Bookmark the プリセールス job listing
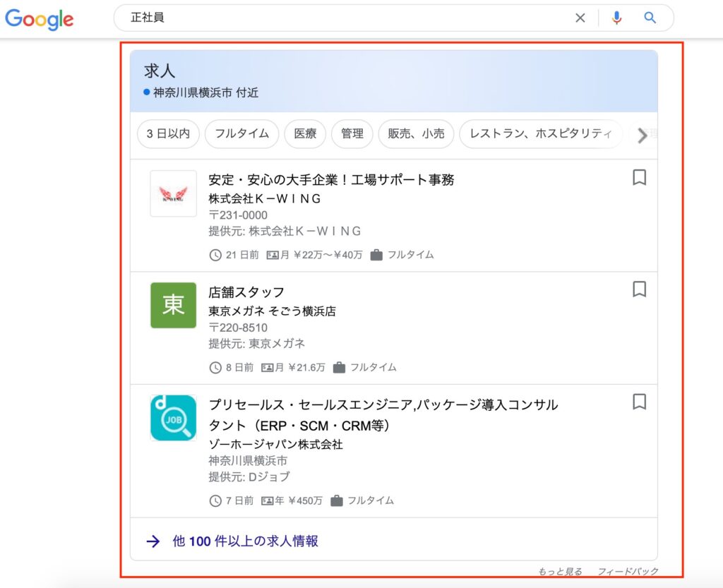Viewport: 723px width, 588px height. [x=639, y=402]
